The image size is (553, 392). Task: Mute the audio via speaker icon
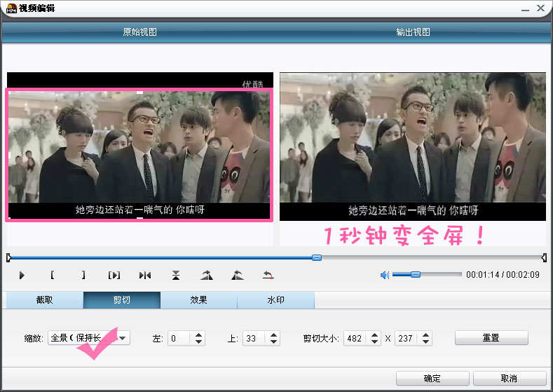pyautogui.click(x=384, y=275)
